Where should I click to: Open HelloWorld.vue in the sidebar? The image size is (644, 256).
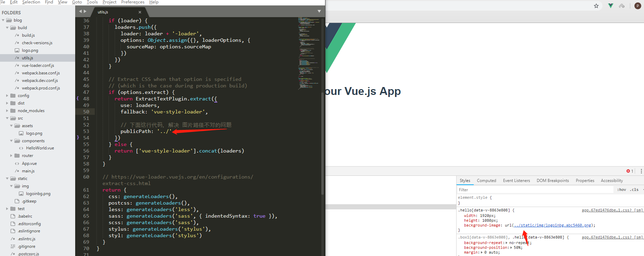pyautogui.click(x=40, y=148)
